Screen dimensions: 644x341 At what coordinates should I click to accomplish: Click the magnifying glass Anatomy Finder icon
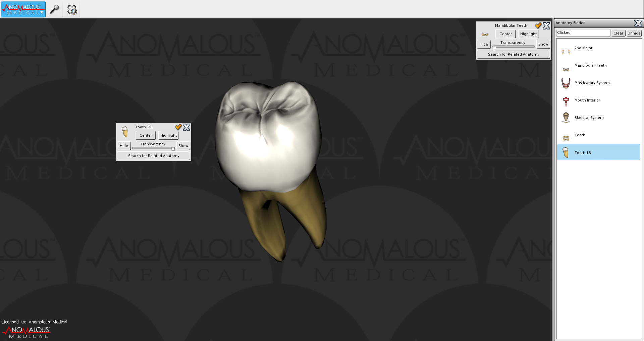[x=54, y=10]
